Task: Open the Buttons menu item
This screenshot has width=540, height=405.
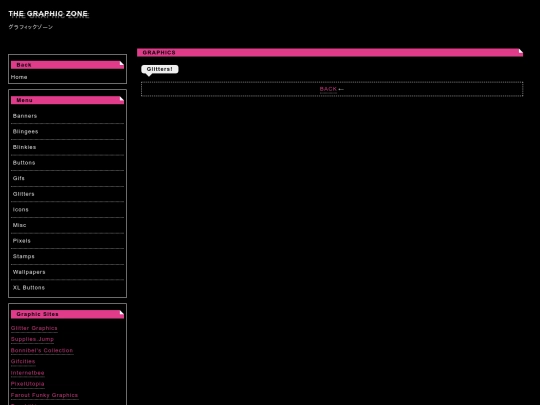Action: pos(68,163)
